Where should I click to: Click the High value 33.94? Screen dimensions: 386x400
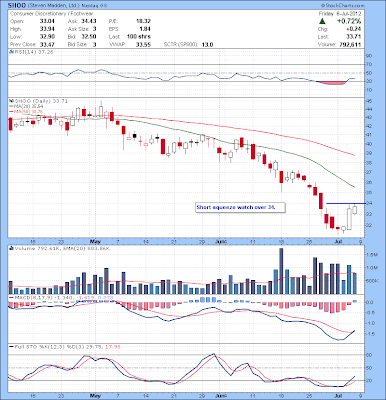click(x=47, y=29)
